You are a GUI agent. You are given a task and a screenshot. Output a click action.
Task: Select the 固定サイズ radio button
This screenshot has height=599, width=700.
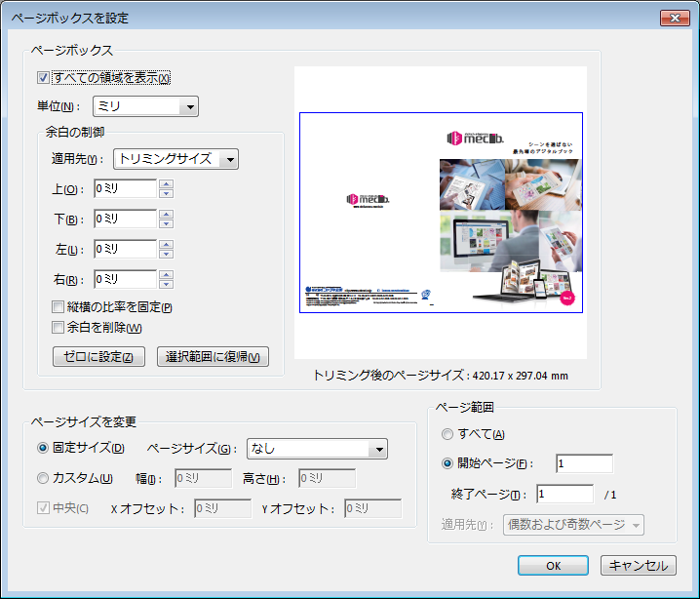click(43, 449)
